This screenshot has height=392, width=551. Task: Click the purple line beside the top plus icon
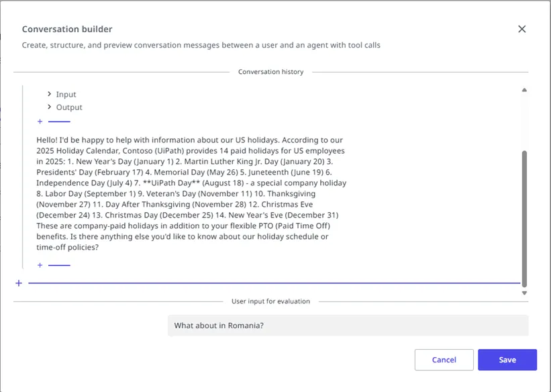coord(59,121)
